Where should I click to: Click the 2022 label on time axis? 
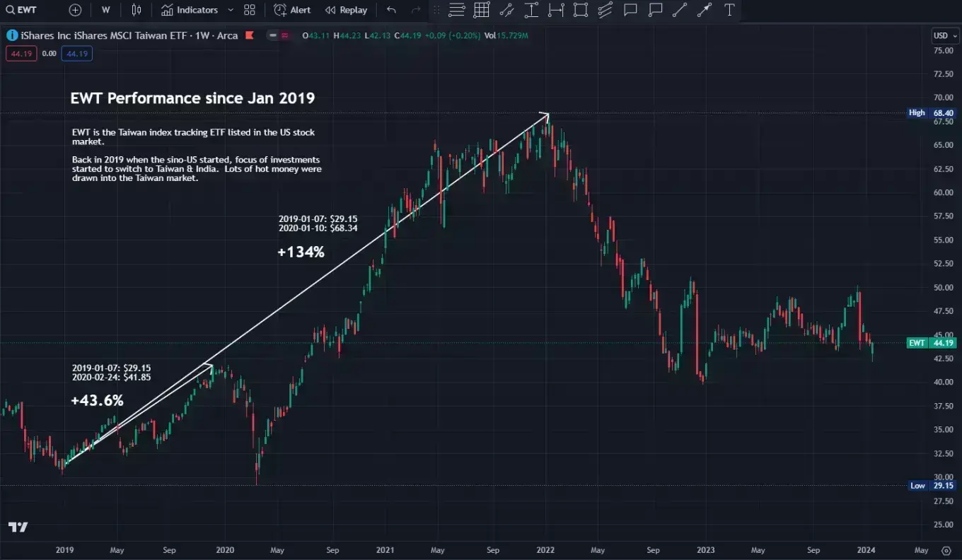545,550
